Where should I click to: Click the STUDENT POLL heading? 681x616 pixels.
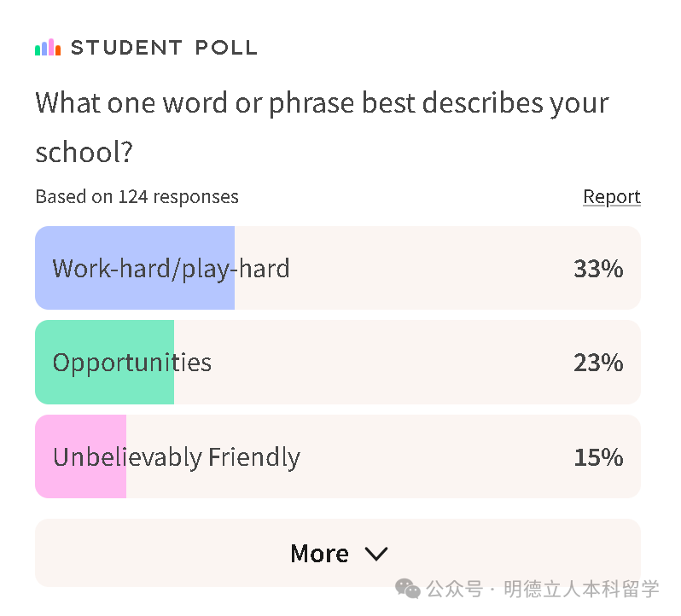point(164,47)
